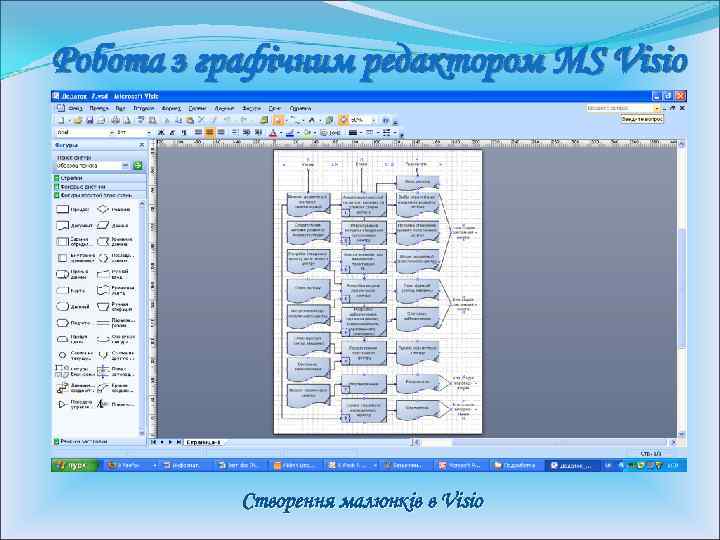The width and height of the screenshot is (720, 540).
Task: Select the Документ shape
Action: 74,225
